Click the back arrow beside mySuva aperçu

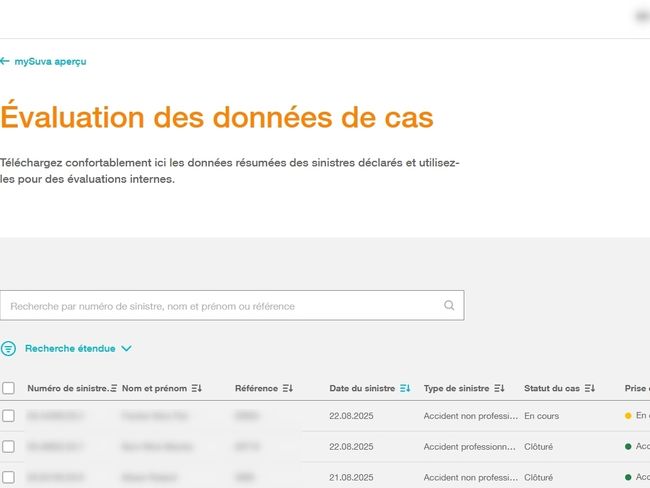point(5,61)
